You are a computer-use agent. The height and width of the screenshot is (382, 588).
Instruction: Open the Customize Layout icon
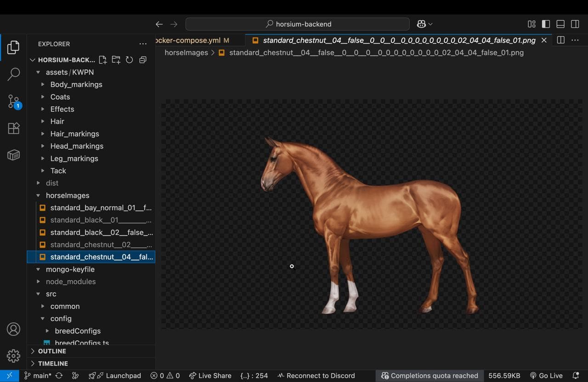pyautogui.click(x=531, y=24)
